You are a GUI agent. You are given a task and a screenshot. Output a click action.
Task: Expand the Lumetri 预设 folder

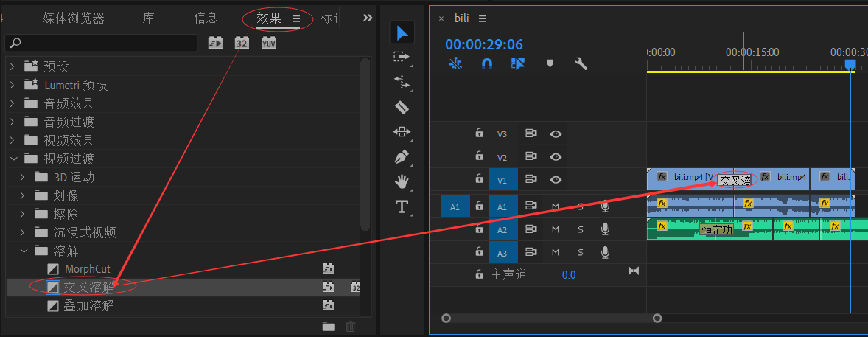(13, 86)
